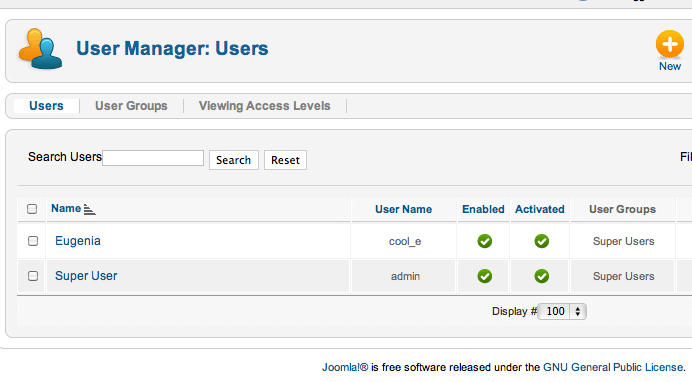The height and width of the screenshot is (382, 692).
Task: Sort by the Activated column header
Action: click(x=540, y=209)
